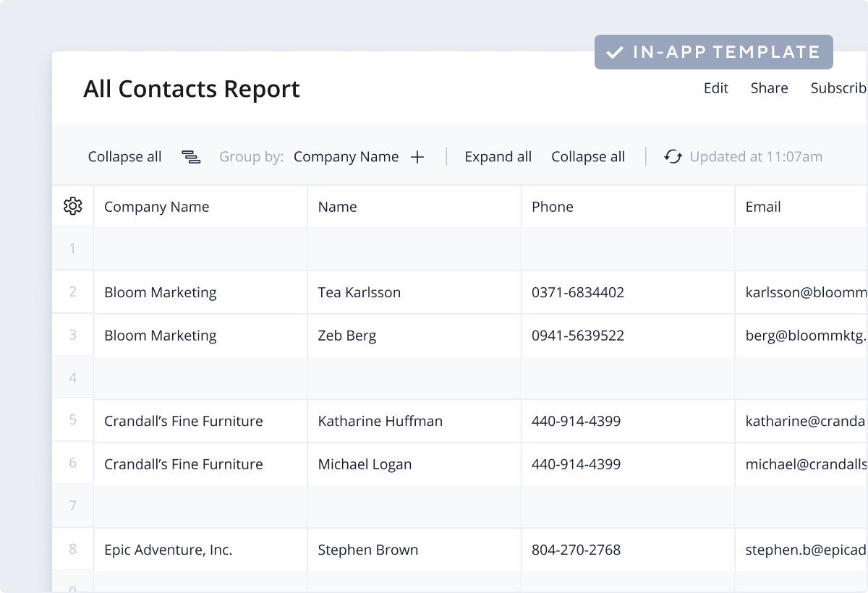This screenshot has height=593, width=868.
Task: Click Collapse all at the far left toolbar
Action: pyautogui.click(x=124, y=156)
